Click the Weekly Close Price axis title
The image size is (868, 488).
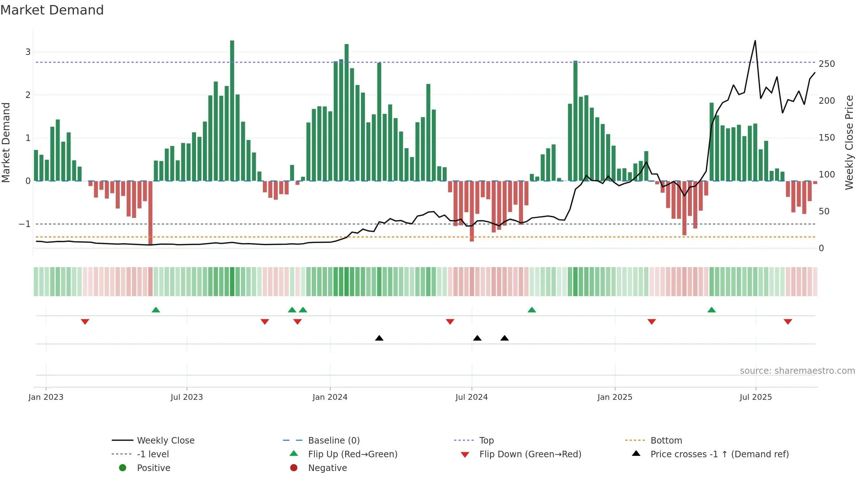849,142
